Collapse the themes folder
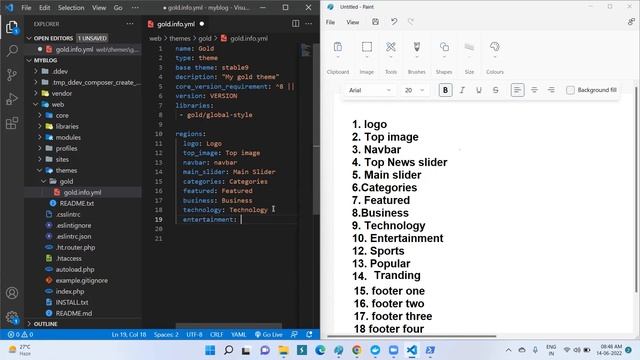Screen dimensions: 640x360 pyautogui.click(x=66, y=170)
